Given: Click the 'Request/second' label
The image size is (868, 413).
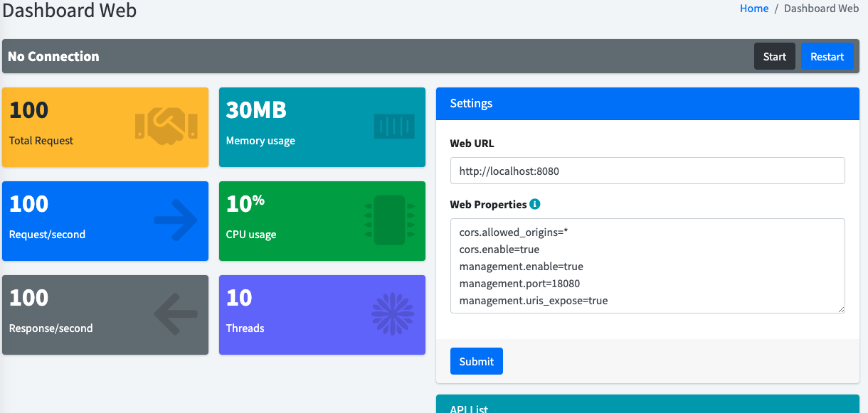Looking at the screenshot, I should [x=47, y=235].
